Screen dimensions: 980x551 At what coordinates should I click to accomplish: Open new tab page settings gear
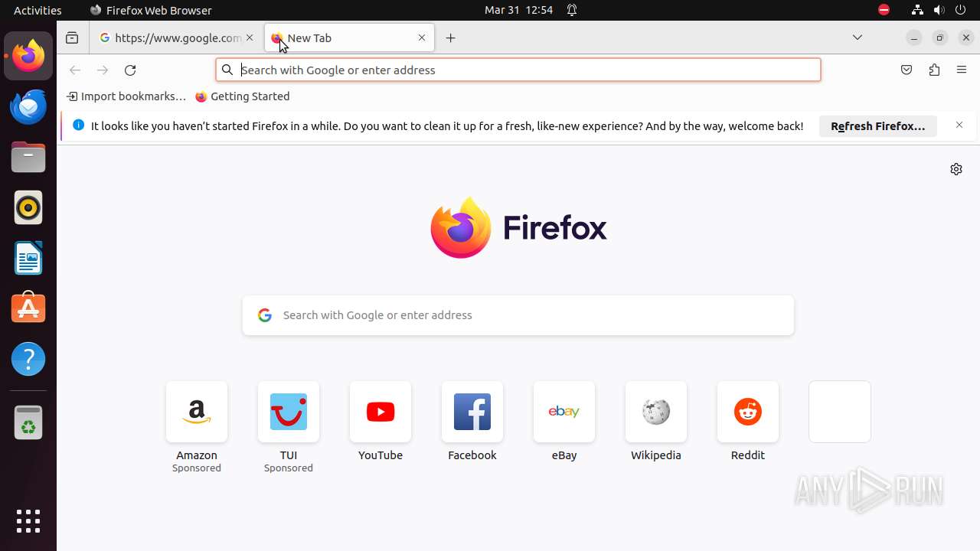point(956,169)
